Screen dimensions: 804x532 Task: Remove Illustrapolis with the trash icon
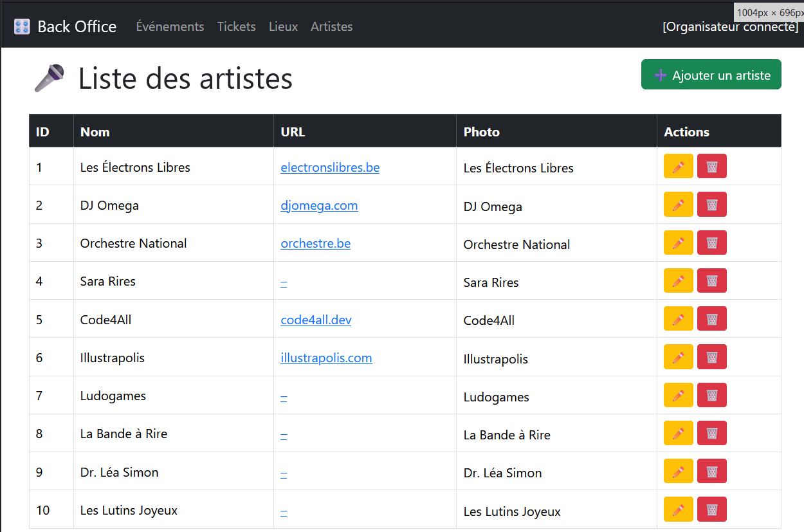[711, 356]
